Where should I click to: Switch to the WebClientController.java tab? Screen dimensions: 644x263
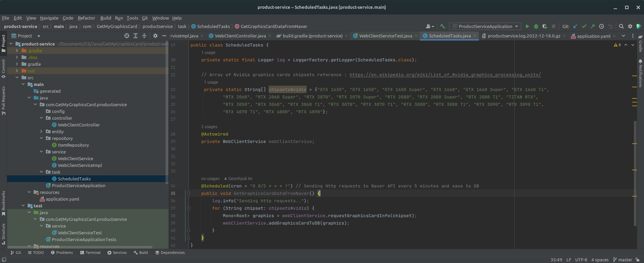(240, 36)
